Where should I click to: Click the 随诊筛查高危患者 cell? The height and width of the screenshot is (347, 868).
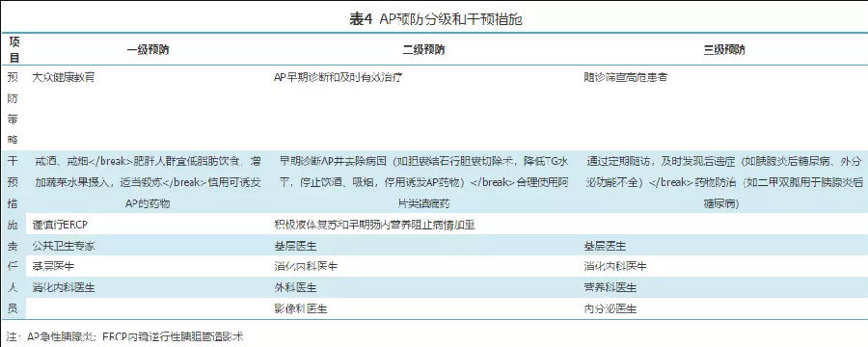[626, 77]
